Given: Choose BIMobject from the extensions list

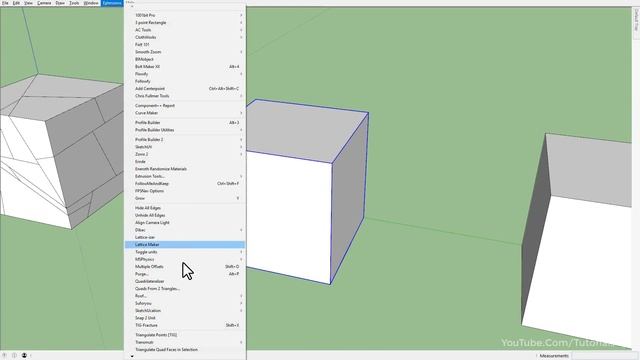Looking at the screenshot, I should [x=184, y=59].
